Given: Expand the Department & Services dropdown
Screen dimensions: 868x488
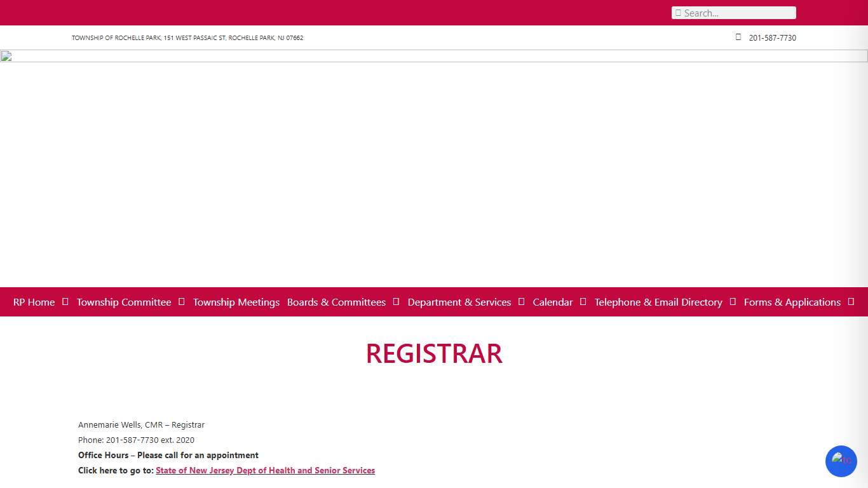Looking at the screenshot, I should [x=521, y=302].
